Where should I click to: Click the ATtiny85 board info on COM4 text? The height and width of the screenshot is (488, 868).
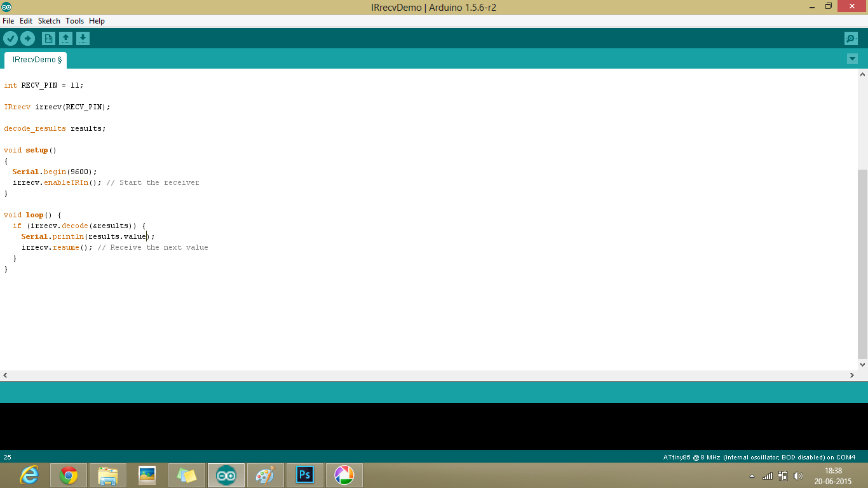(759, 457)
